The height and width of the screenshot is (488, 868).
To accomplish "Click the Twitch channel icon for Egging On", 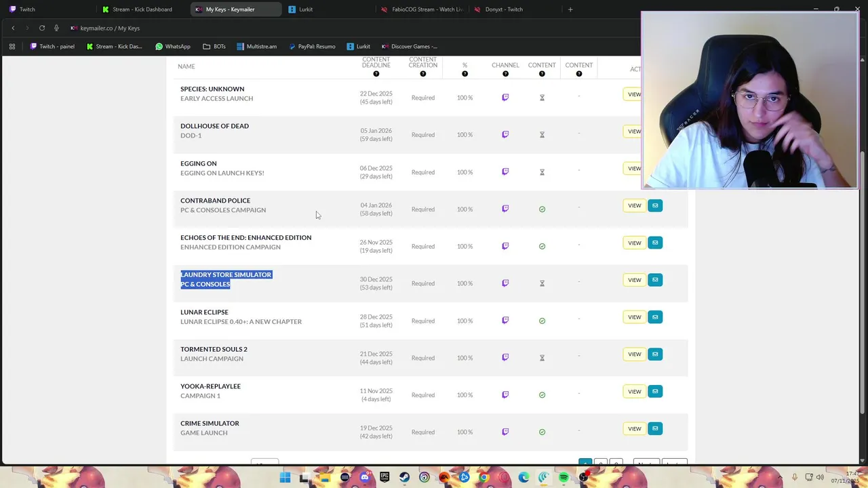I will [x=505, y=171].
